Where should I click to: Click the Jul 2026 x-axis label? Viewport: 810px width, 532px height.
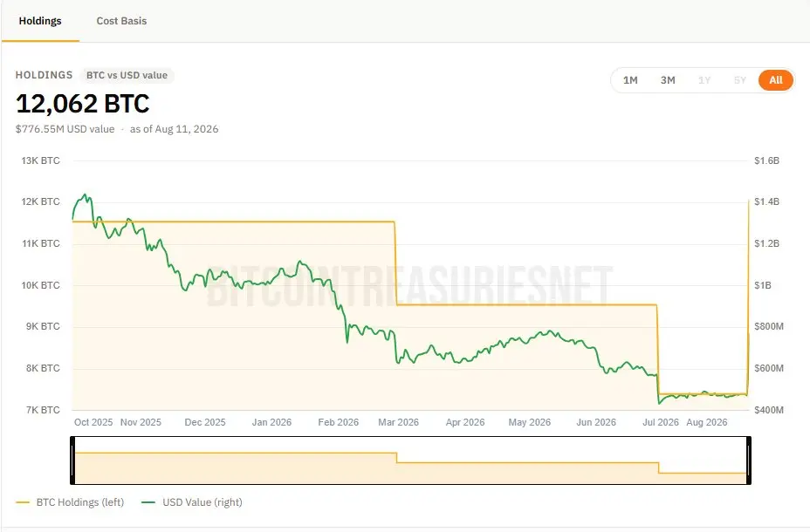coord(661,422)
